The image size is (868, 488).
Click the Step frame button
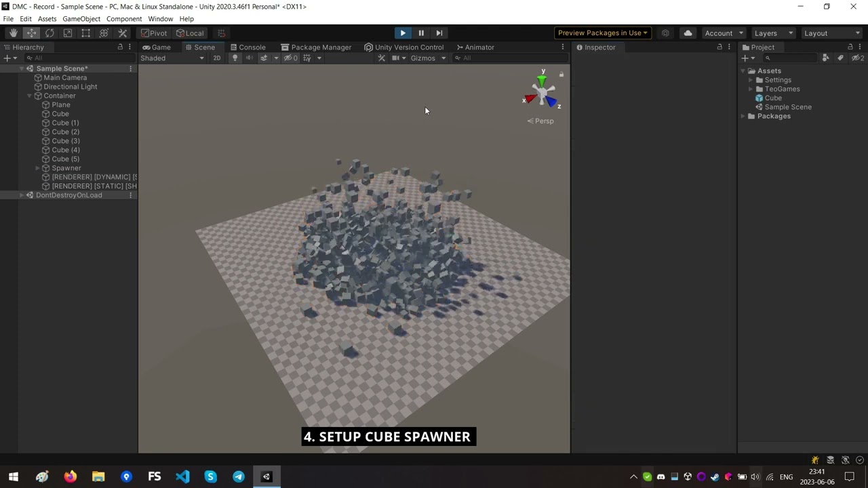click(x=439, y=33)
